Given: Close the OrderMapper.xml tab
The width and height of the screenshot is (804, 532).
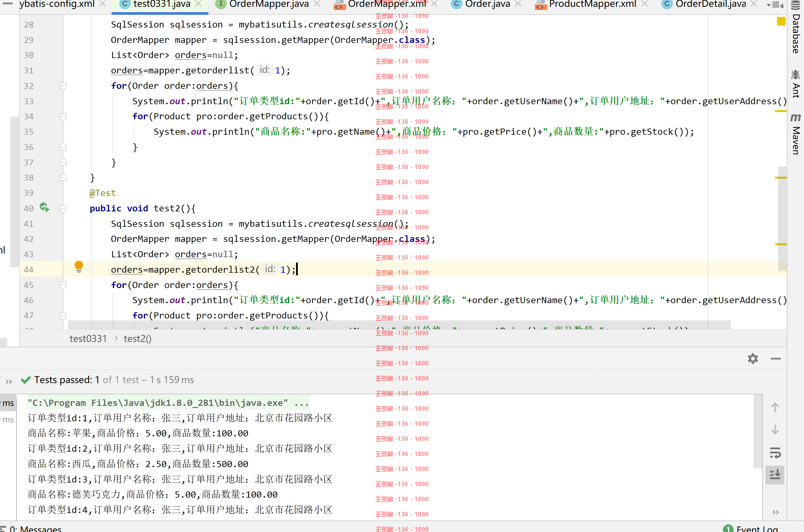Looking at the screenshot, I should (x=434, y=4).
